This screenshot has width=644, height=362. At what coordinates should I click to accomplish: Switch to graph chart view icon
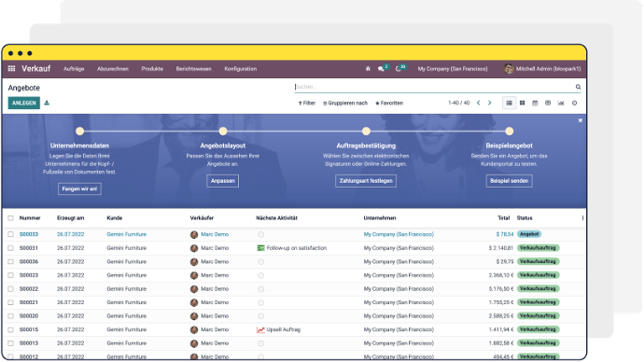point(561,103)
